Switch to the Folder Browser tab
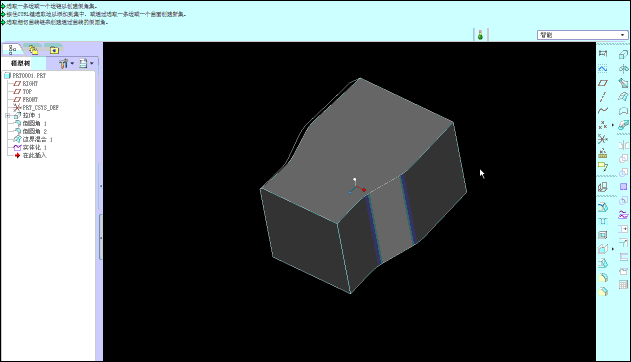 tap(33, 49)
